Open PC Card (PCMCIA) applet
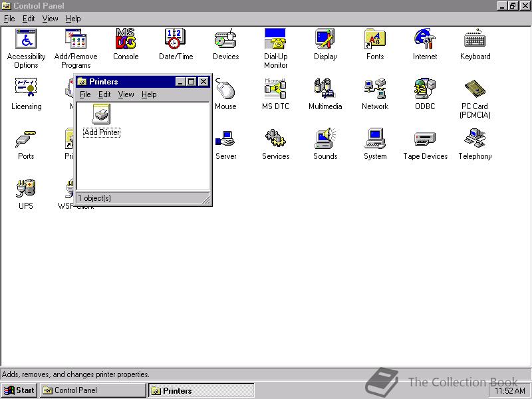 [x=475, y=98]
